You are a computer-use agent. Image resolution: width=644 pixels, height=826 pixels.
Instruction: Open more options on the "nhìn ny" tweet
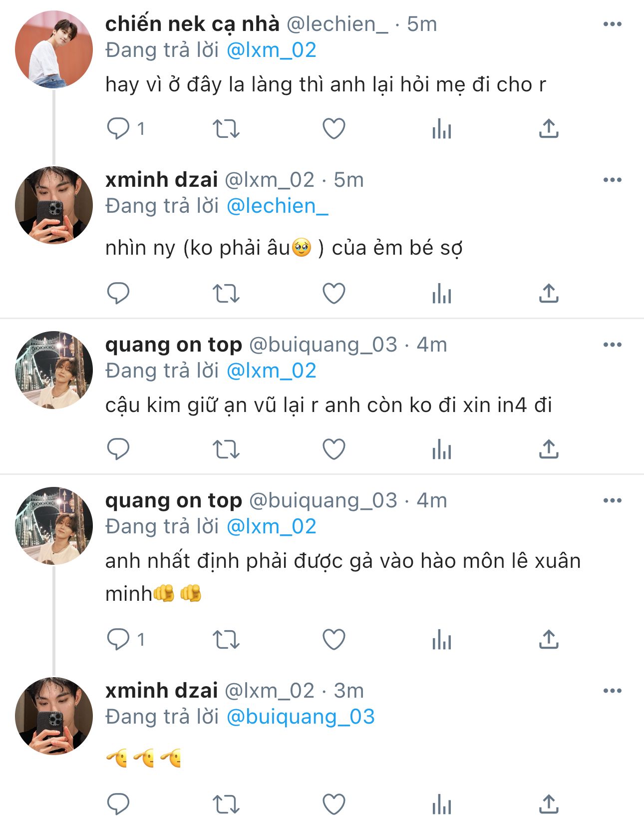(x=612, y=180)
